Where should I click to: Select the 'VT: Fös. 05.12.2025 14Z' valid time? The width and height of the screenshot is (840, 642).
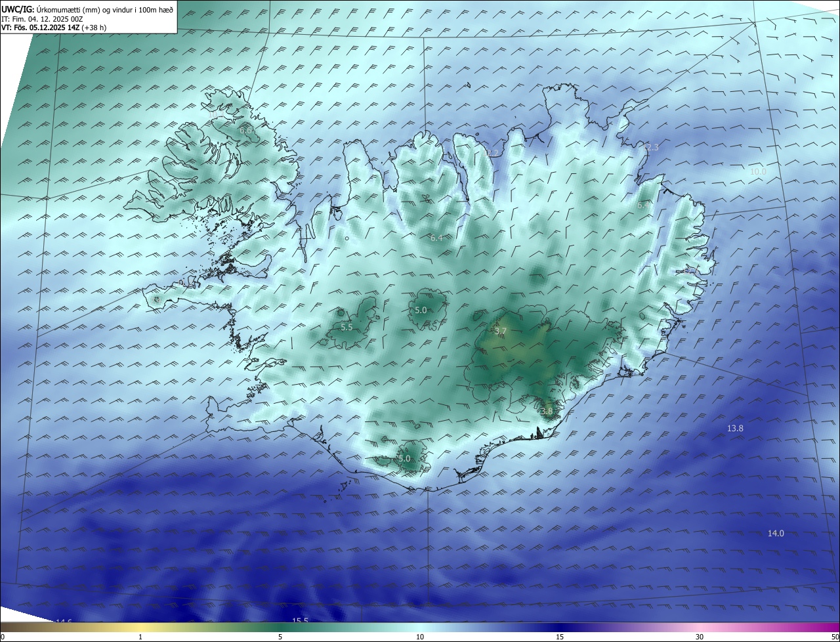tap(41, 28)
